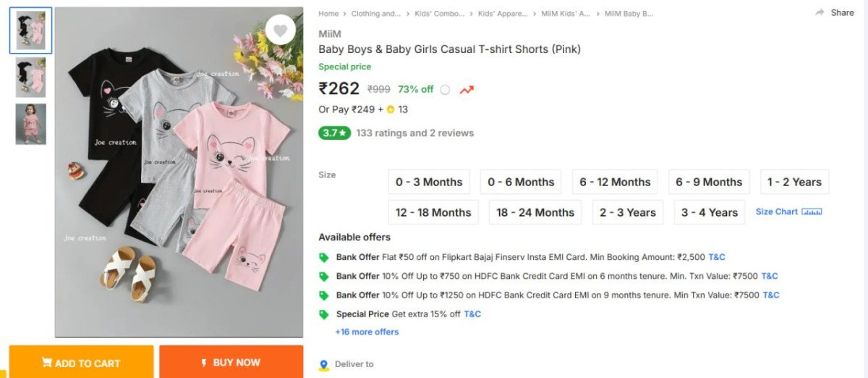Image resolution: width=868 pixels, height=378 pixels.
Task: Open the 133 ratings and 2 reviews link
Action: click(415, 133)
